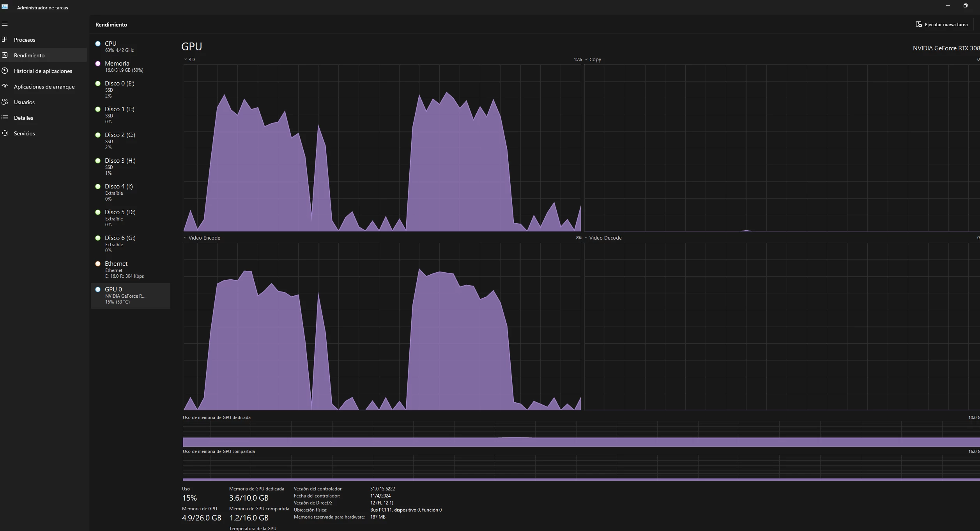Open Procesos via its sidebar icon

click(x=5, y=39)
